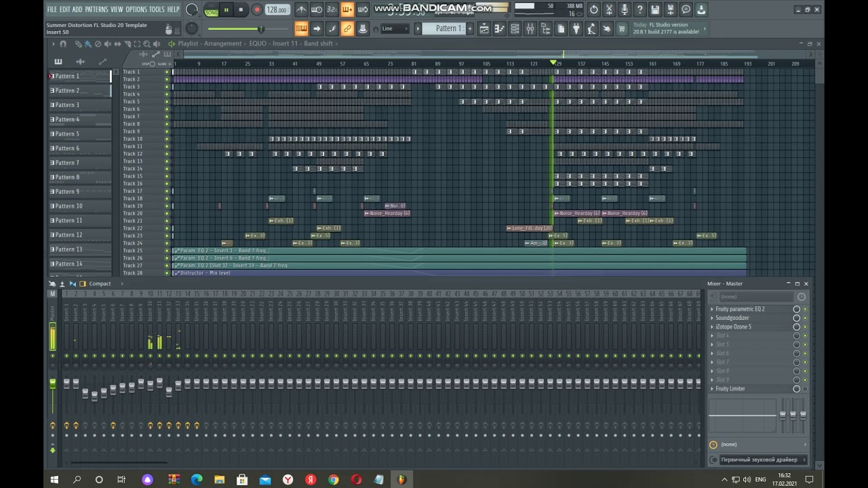Toggle wait for input before playing

317,9
